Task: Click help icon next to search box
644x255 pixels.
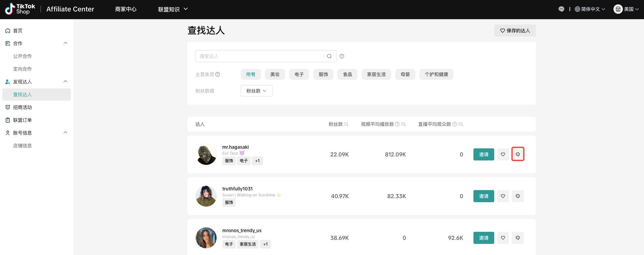Action: click(x=342, y=56)
